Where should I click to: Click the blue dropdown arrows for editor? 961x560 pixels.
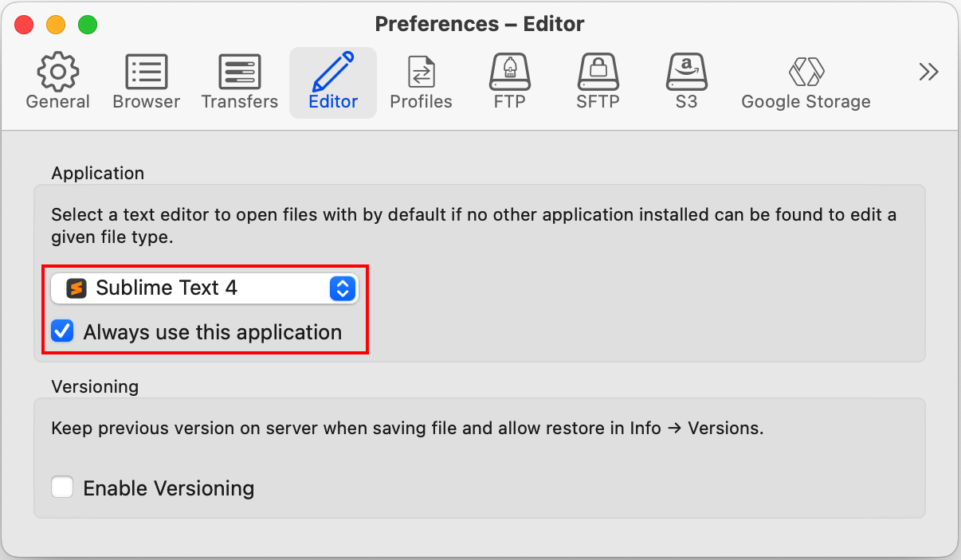tap(342, 288)
